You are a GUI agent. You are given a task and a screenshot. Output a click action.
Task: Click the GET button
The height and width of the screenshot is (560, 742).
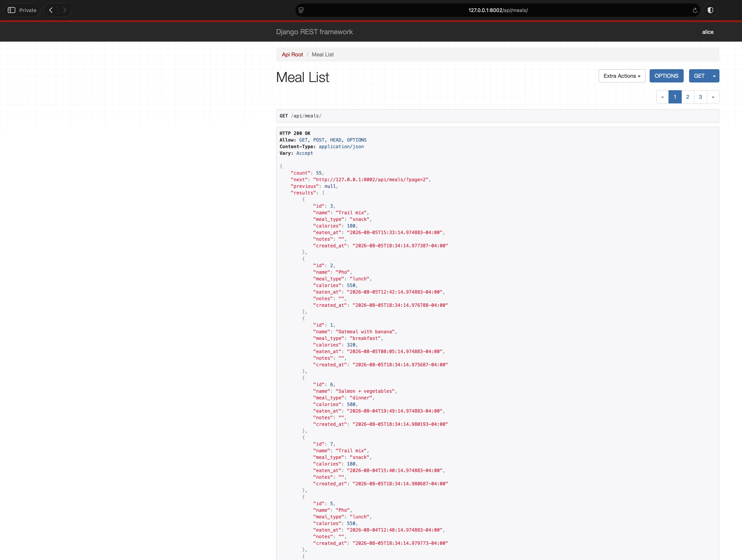click(699, 76)
